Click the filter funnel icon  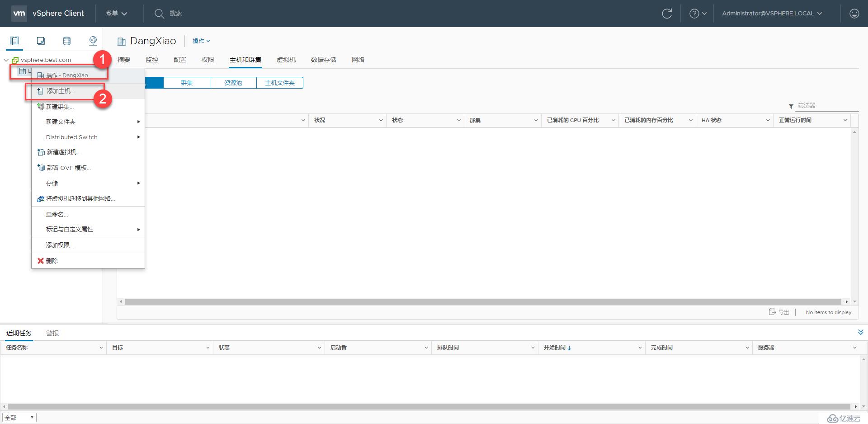coord(791,106)
